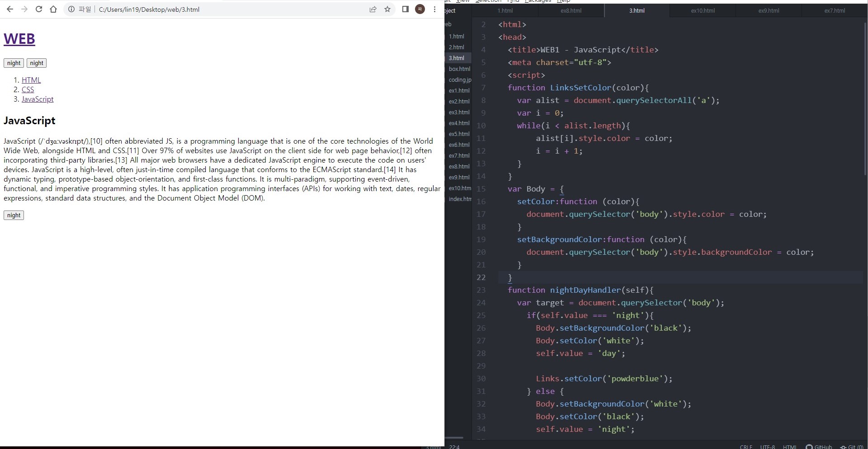The height and width of the screenshot is (449, 868).
Task: Open ex4.html in the project tree
Action: pyautogui.click(x=458, y=123)
